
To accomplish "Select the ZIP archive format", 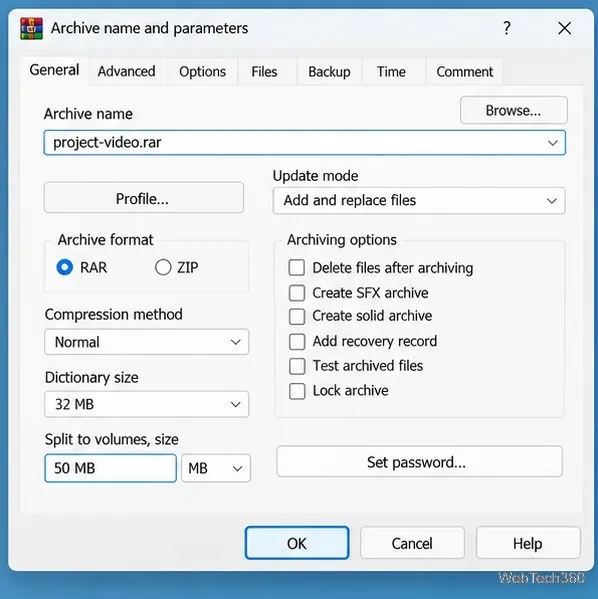I will (x=163, y=267).
